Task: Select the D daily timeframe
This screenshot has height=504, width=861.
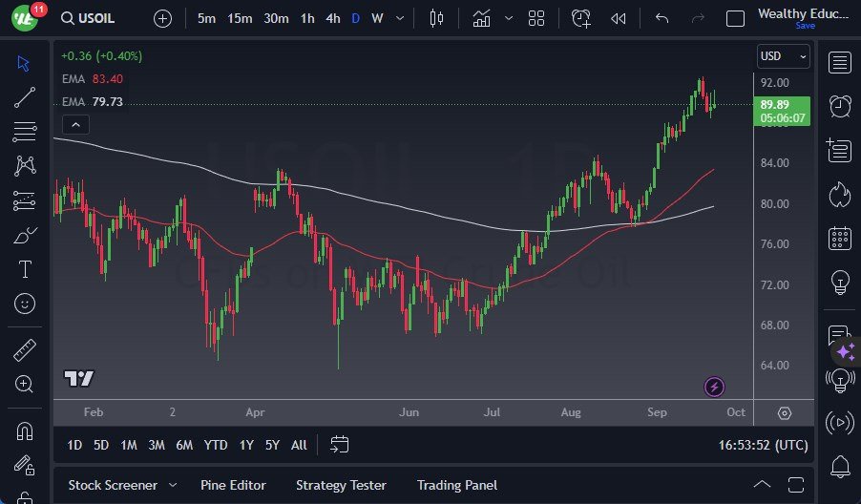Action: click(356, 18)
